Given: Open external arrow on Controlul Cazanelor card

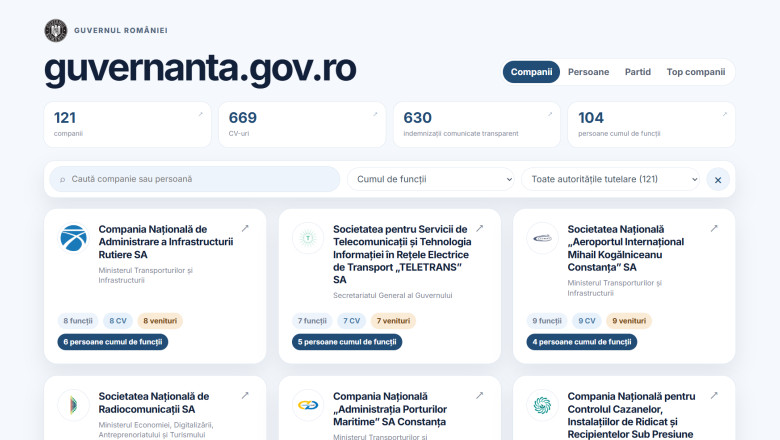Looking at the screenshot, I should pos(714,395).
